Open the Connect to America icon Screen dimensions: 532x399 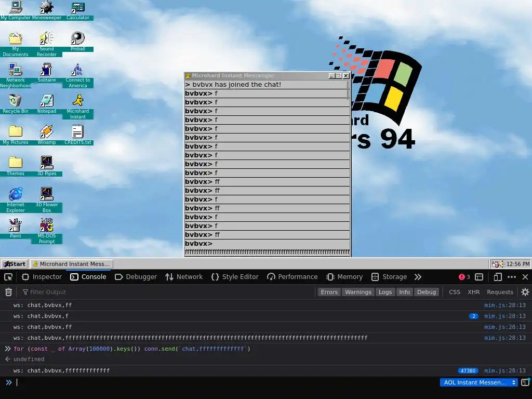[x=78, y=75]
